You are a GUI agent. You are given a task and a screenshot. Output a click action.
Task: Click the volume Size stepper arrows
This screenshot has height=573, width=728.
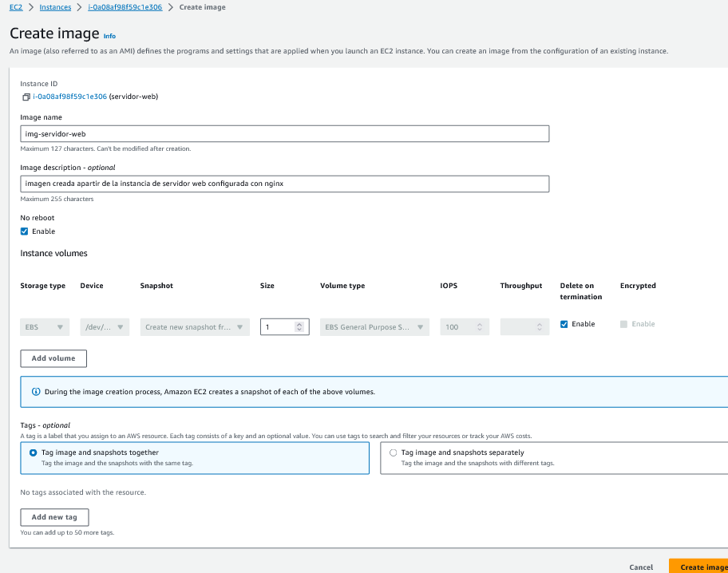pyautogui.click(x=299, y=327)
